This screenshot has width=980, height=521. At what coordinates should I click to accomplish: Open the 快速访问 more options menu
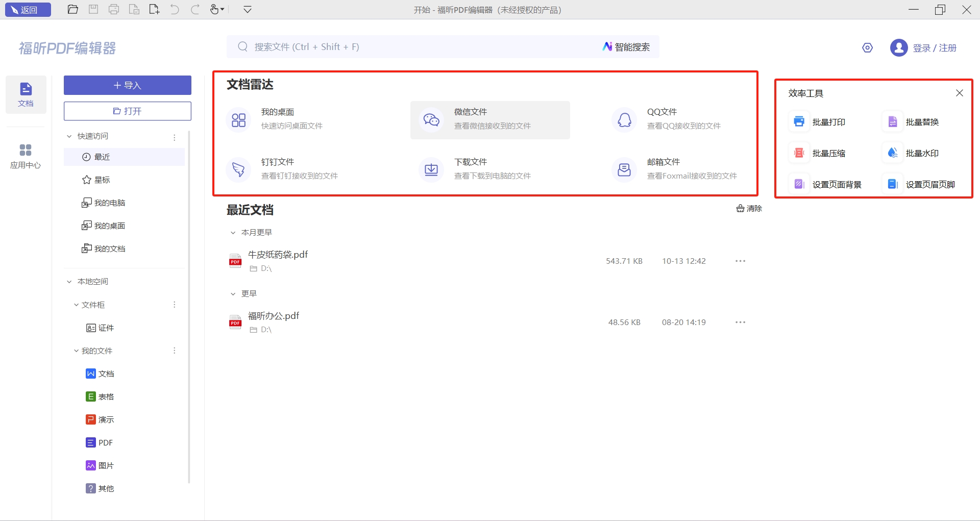(175, 137)
